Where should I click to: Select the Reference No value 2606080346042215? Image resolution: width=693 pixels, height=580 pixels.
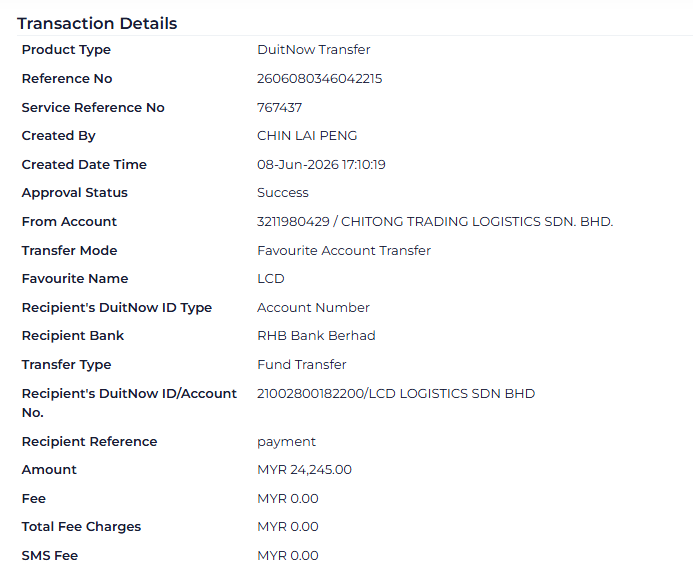[x=320, y=79]
